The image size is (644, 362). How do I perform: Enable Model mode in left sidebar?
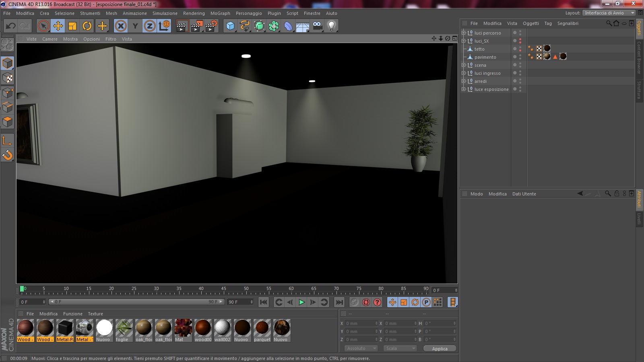click(x=8, y=64)
